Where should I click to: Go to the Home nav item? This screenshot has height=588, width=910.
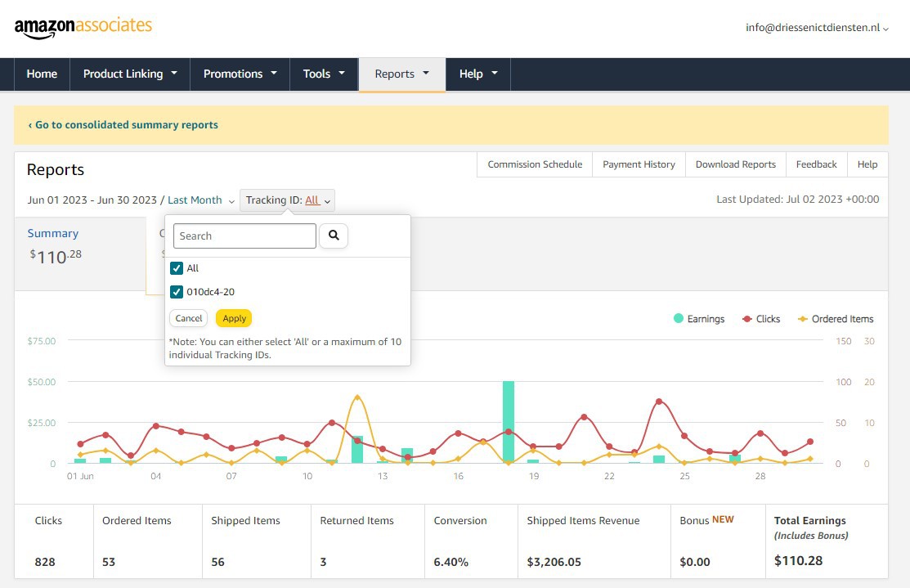point(42,74)
